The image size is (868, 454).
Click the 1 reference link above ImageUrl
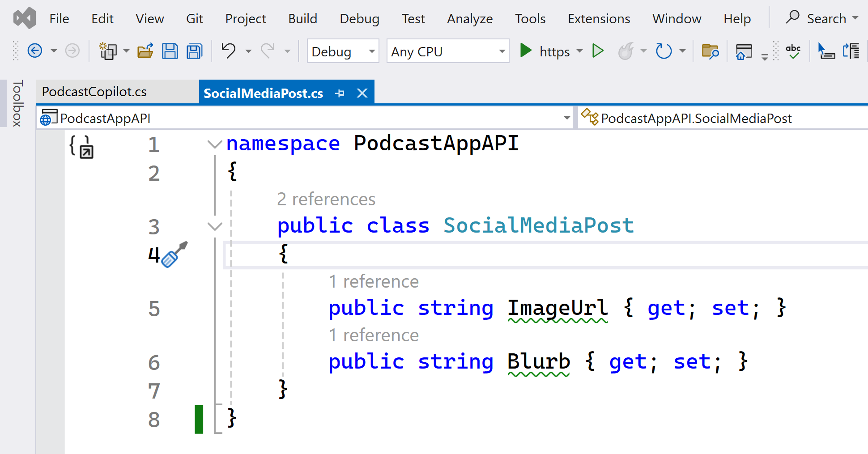coord(374,281)
